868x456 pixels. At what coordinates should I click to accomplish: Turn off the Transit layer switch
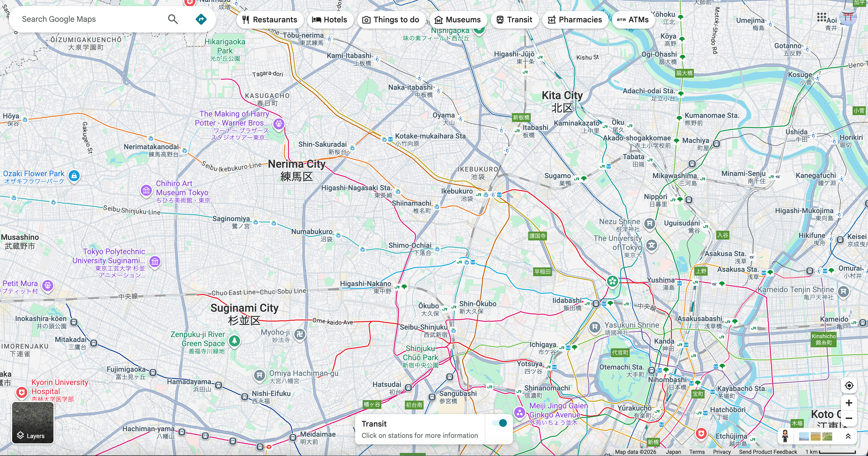point(499,423)
